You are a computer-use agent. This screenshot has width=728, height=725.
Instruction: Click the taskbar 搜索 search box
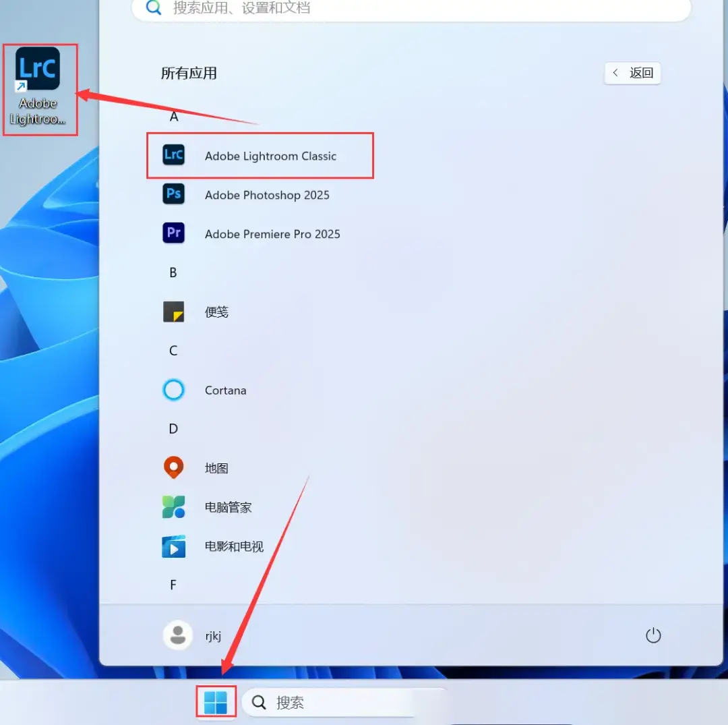tap(345, 703)
